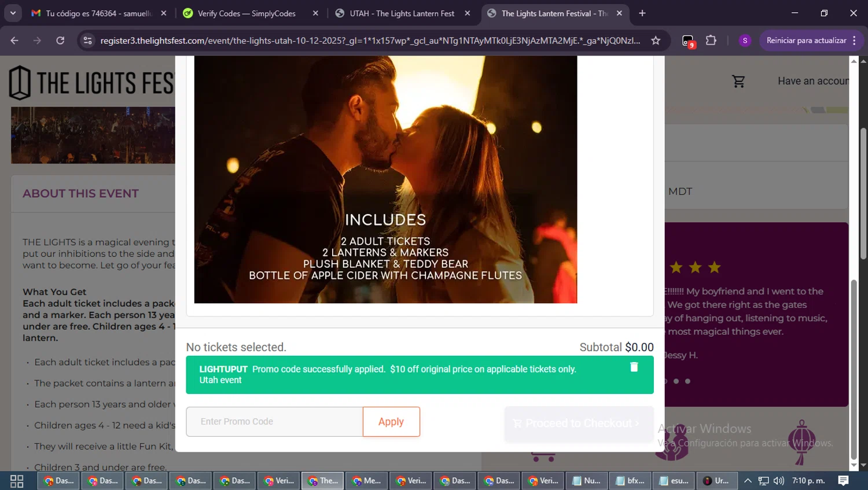Focus the Enter Promo Code field

tap(274, 422)
